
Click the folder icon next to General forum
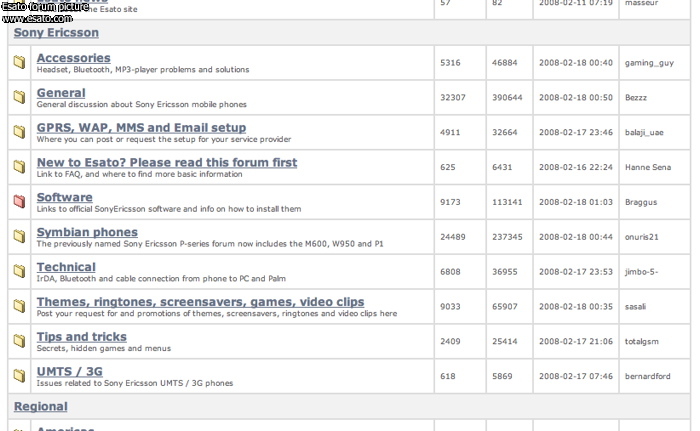click(19, 98)
